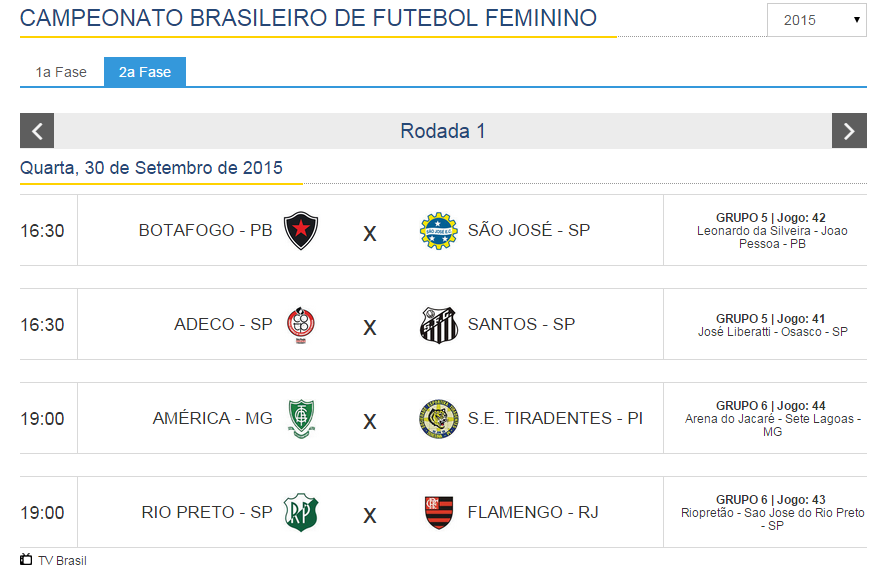Click the AMÉRICA - MG team name
Viewport: 888px width, 574px height.
212,418
